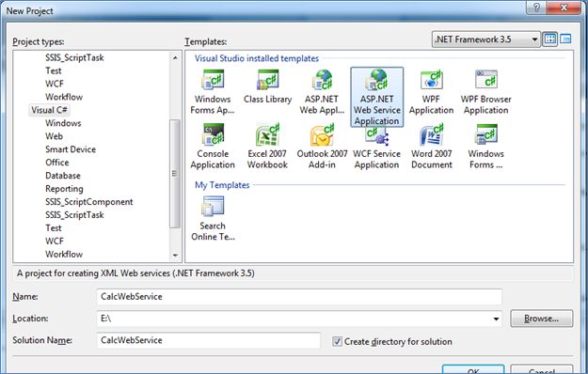Viewport: 588px width, 374px height.
Task: Choose the Class Library template
Action: (x=267, y=87)
